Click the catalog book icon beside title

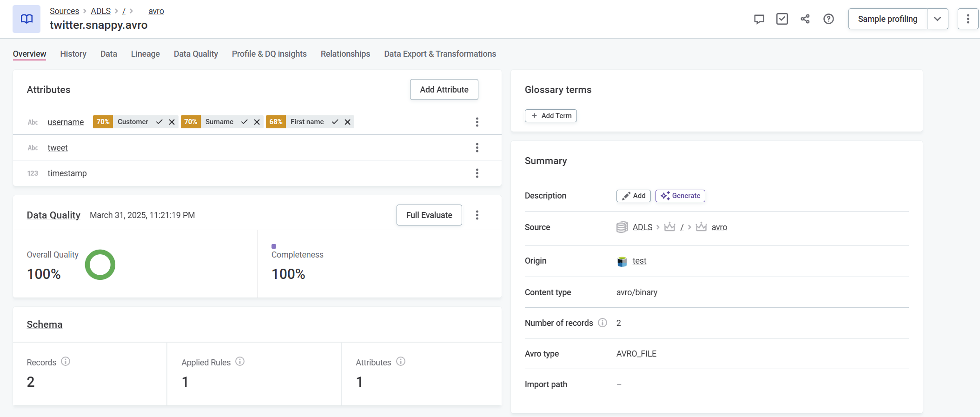[x=26, y=19]
